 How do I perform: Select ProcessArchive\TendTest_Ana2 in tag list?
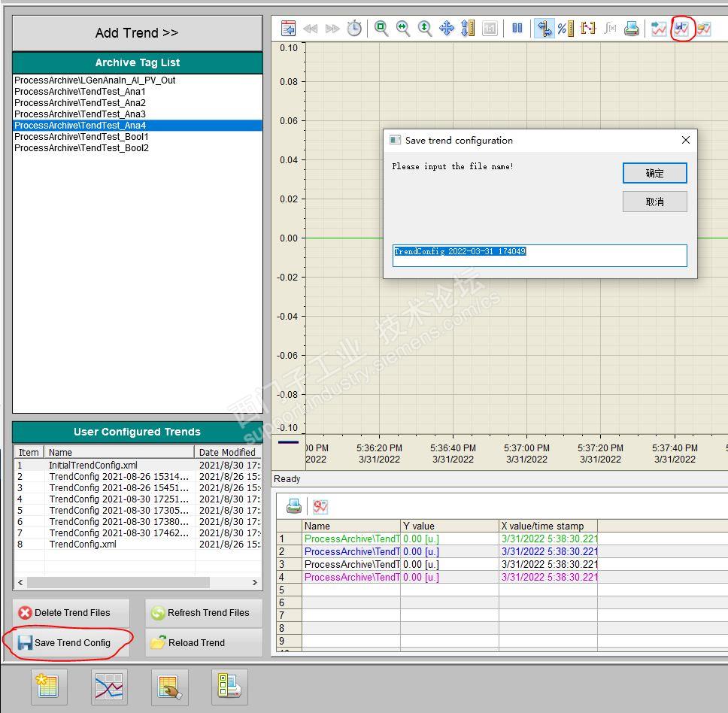point(80,103)
